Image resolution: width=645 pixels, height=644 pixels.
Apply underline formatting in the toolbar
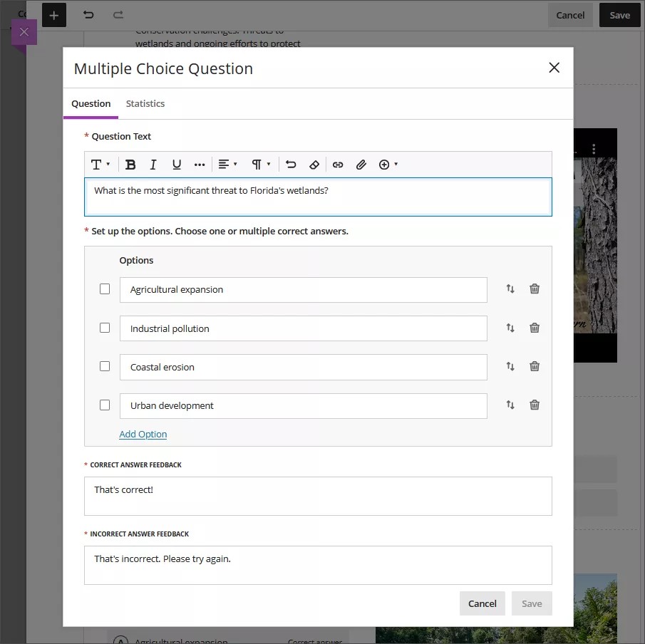(176, 165)
